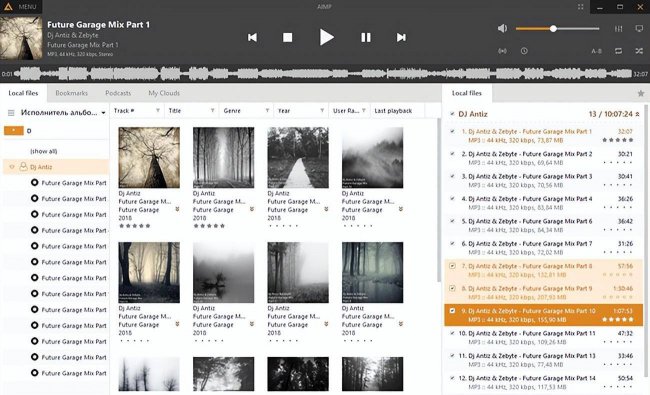The image size is (650, 395).
Task: Uncheck Future Garage Mix Part 8 track
Action: pyautogui.click(x=452, y=266)
